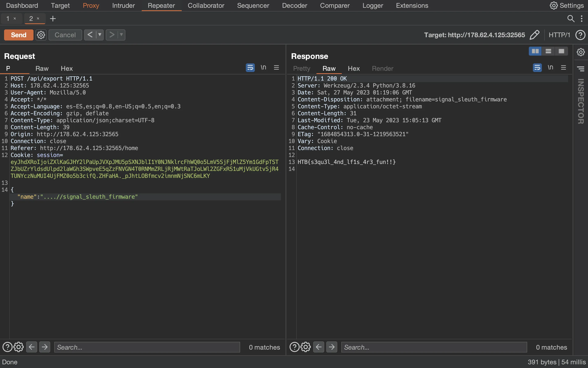Screen dimensions: 588x368
Task: Expand the back history dropdown arrow
Action: click(100, 35)
